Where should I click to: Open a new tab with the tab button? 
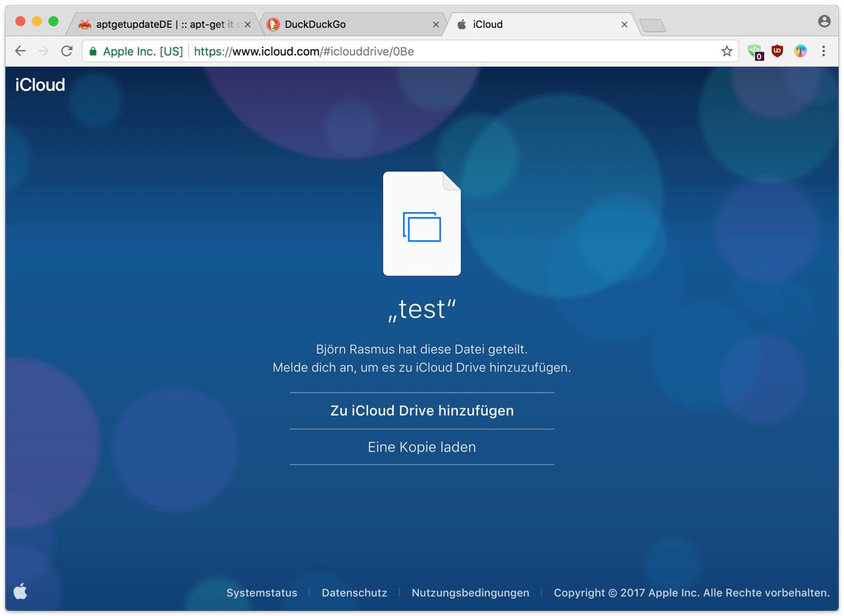tap(652, 25)
